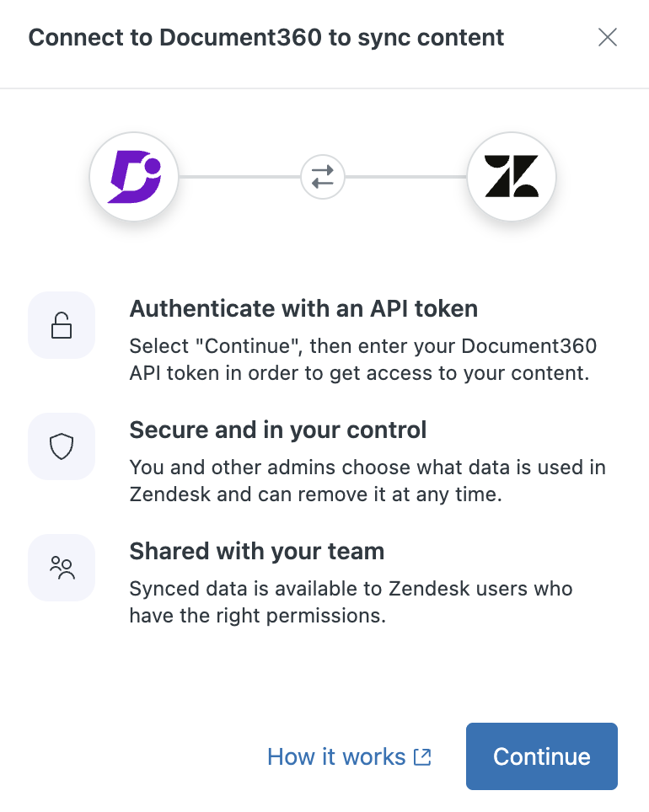Open the How it works link

(x=336, y=756)
